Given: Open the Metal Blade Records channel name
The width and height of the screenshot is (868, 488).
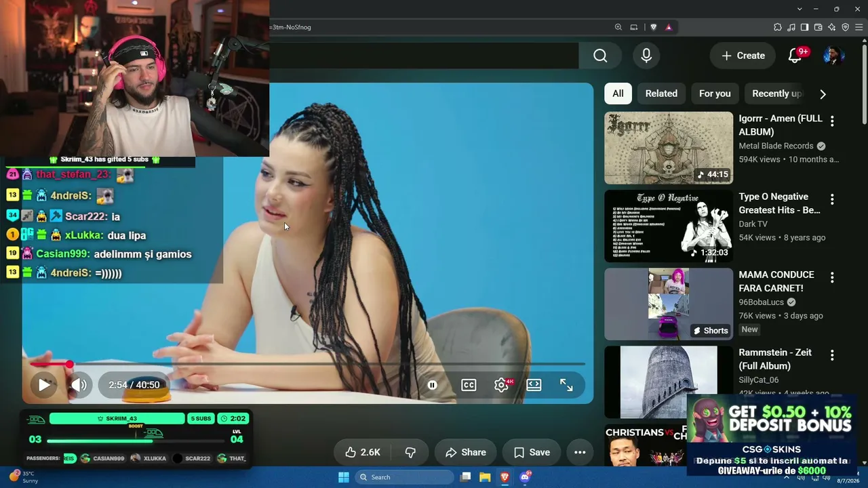Looking at the screenshot, I should tap(776, 146).
